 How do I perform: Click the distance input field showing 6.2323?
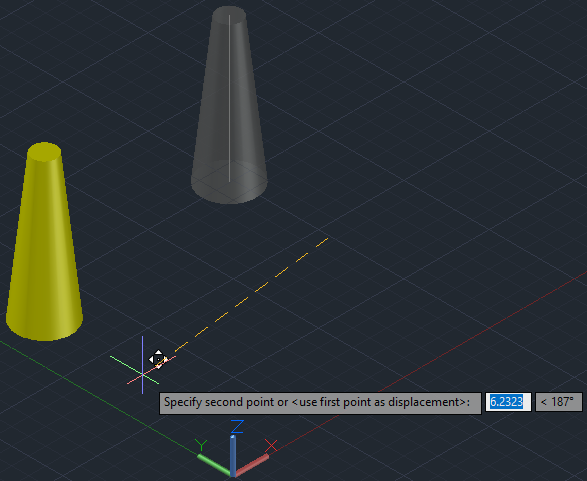click(508, 402)
